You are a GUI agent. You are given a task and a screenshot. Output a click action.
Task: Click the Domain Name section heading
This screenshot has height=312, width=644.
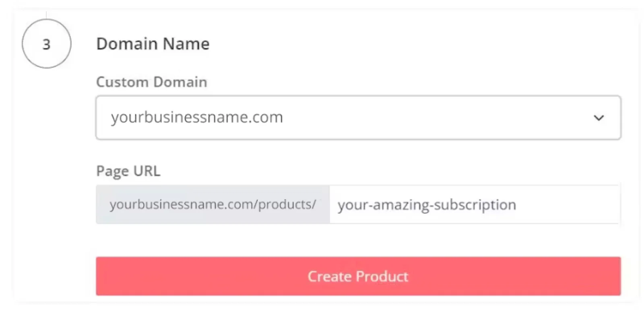[x=153, y=44]
